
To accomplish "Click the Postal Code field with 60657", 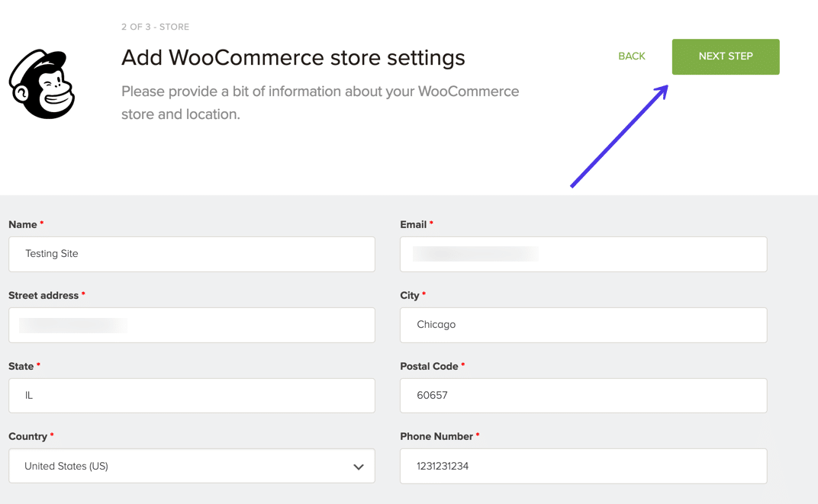I will [583, 396].
